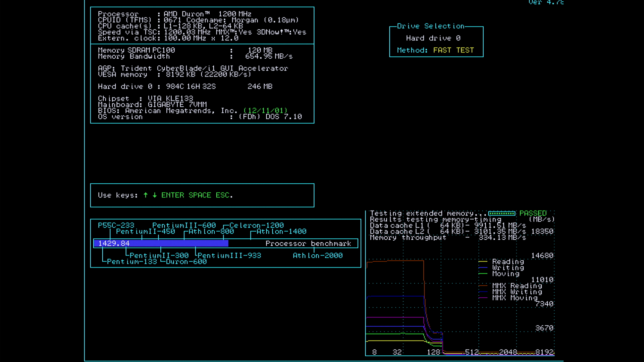
Task: Click the up arrow key hint
Action: click(146, 195)
